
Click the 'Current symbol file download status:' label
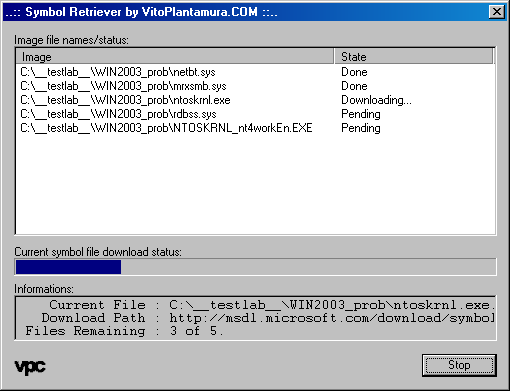[98, 252]
